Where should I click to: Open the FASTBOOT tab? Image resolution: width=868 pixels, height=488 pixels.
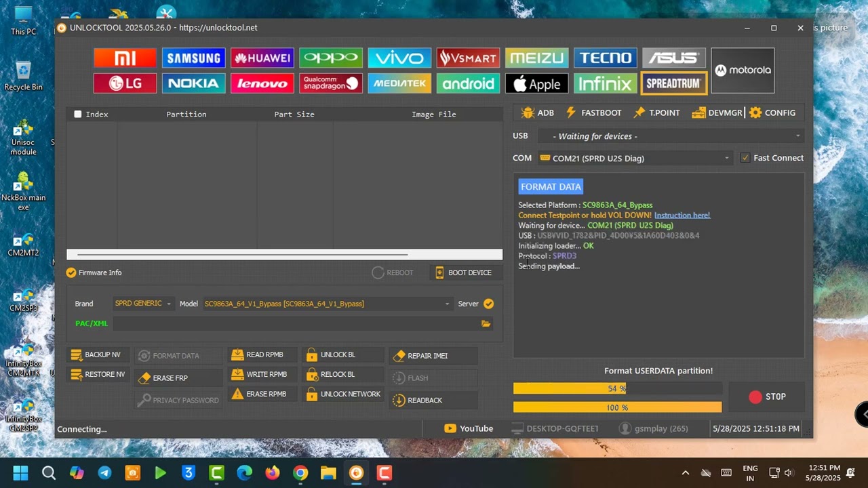click(x=594, y=113)
